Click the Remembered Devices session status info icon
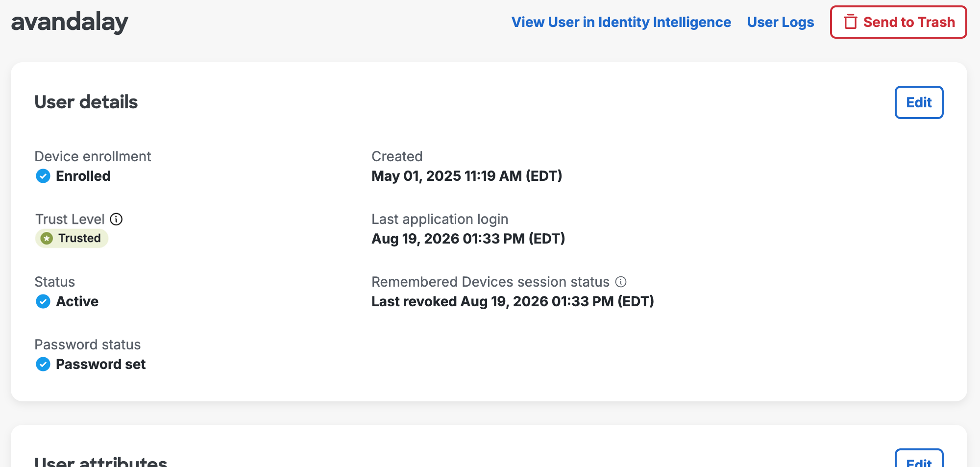Image resolution: width=980 pixels, height=467 pixels. click(621, 282)
